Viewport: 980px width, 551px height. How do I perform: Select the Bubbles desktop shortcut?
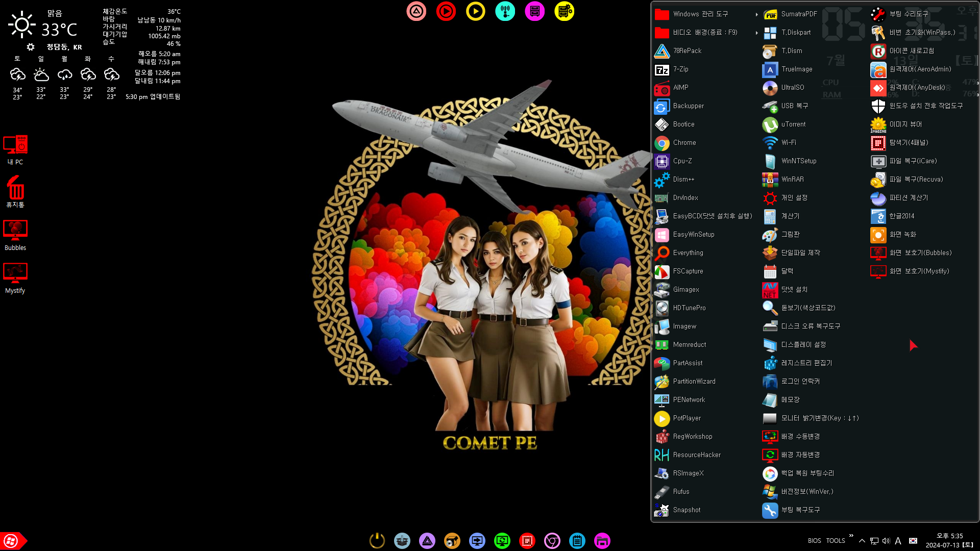coord(15,235)
